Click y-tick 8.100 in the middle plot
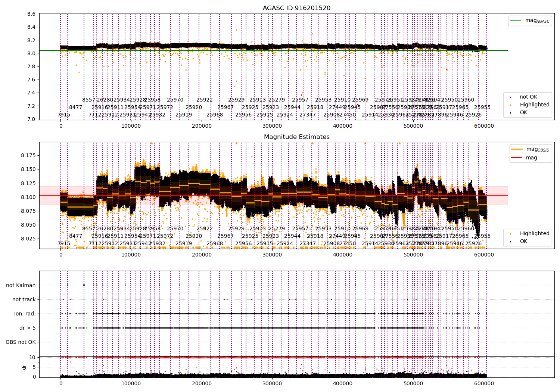 [28, 197]
